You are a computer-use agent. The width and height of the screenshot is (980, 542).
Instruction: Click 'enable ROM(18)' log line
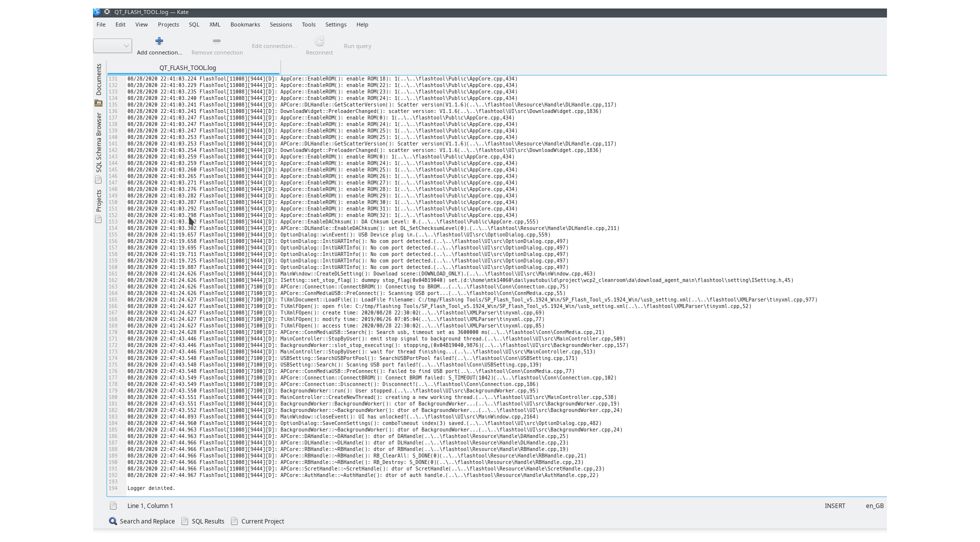tap(322, 79)
